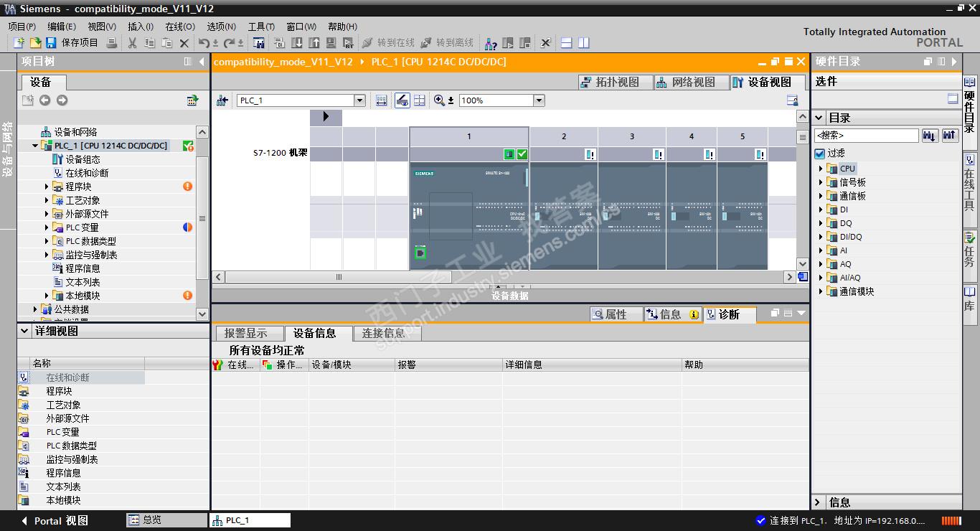Click the zoom magnifier icon in device toolbar

click(x=440, y=100)
